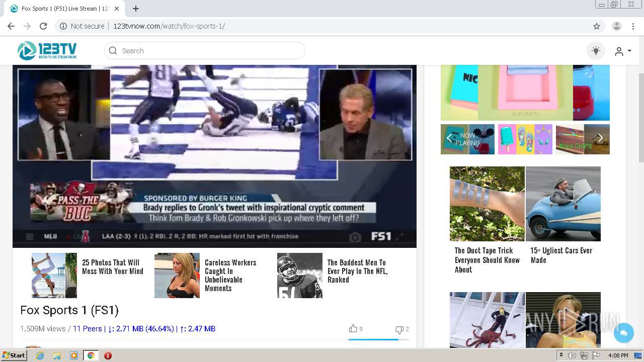Screen dimensions: 644x362
Task: Bookmark this page with the star icon
Action: (597, 26)
